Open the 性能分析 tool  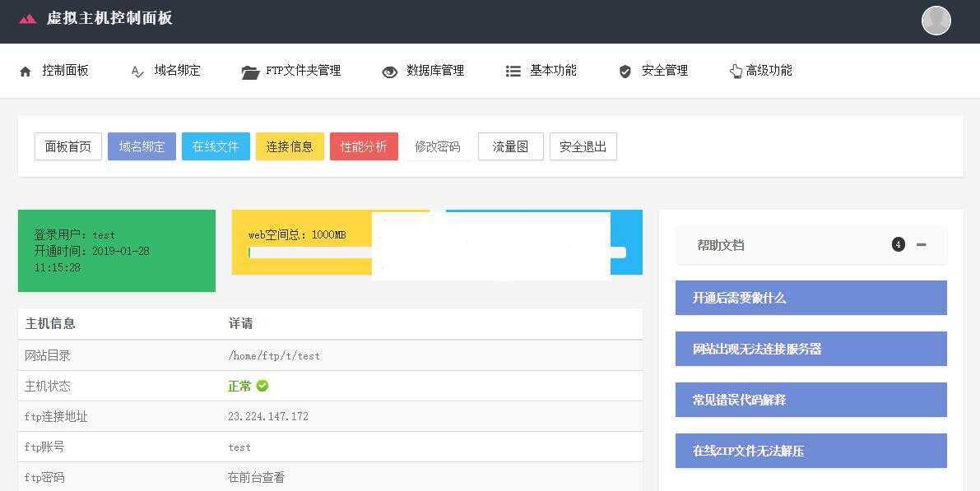pos(364,146)
